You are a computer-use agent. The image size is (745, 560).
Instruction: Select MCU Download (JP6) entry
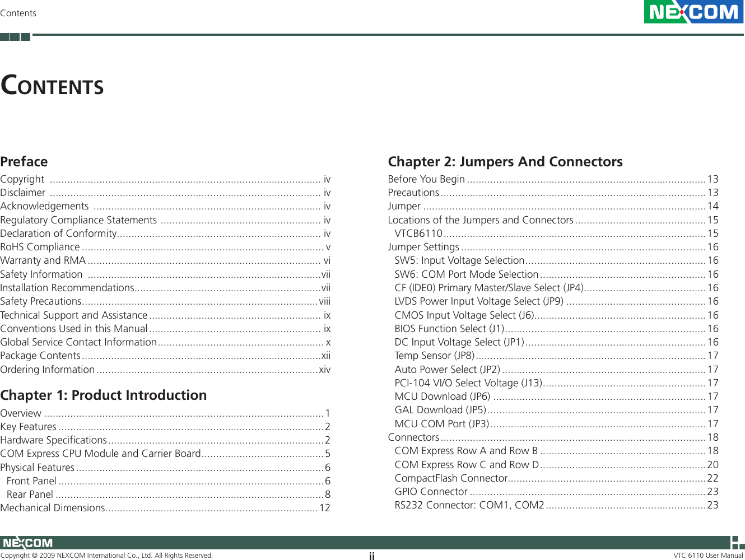point(557,396)
